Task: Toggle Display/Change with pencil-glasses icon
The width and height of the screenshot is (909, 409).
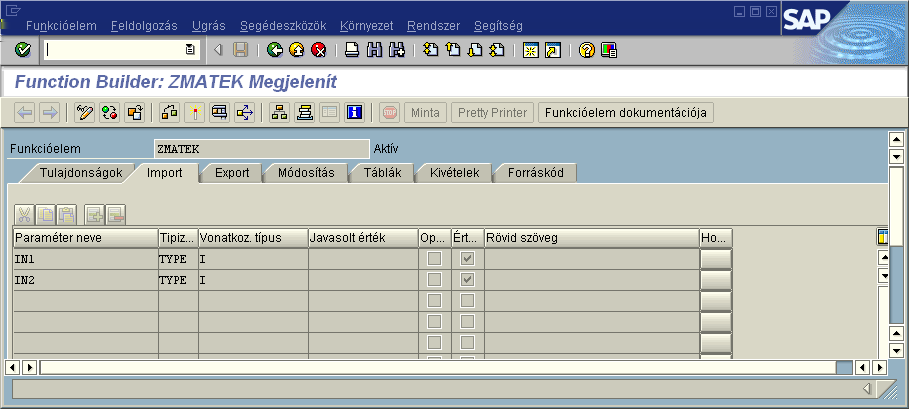Action: [85, 112]
